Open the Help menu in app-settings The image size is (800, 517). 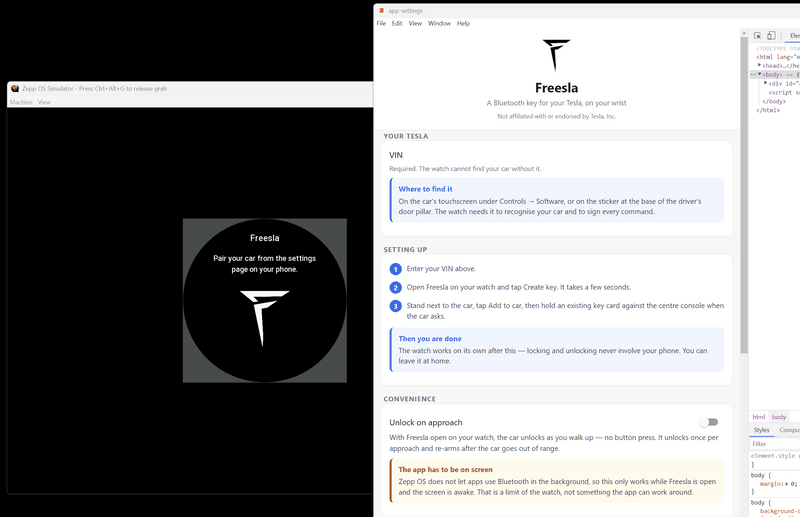[463, 23]
